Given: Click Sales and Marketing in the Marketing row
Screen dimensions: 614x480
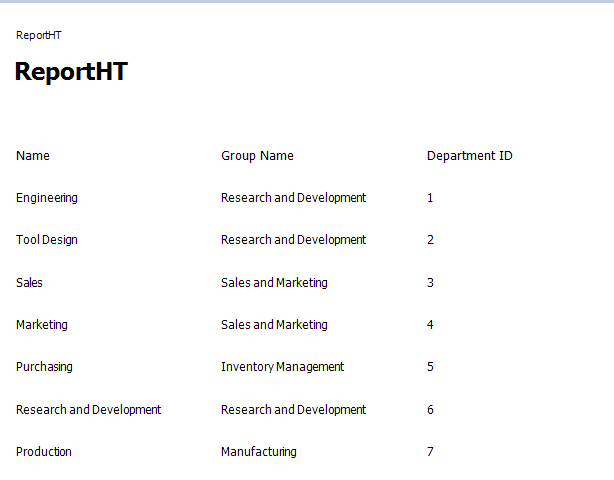Looking at the screenshot, I should [274, 325].
